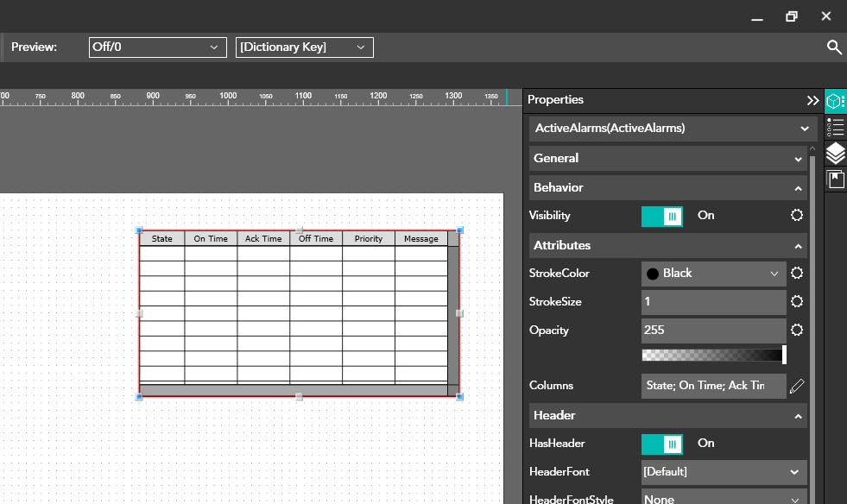
Task: Open the ActiveAlarms object selector dropdown
Action: pos(673,129)
